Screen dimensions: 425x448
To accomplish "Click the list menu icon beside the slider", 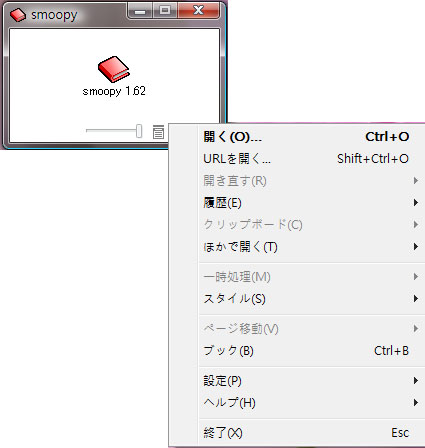I will click(x=158, y=132).
